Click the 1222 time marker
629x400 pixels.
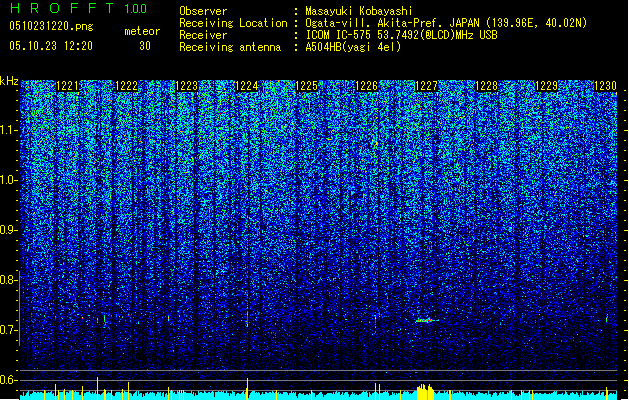tap(127, 86)
